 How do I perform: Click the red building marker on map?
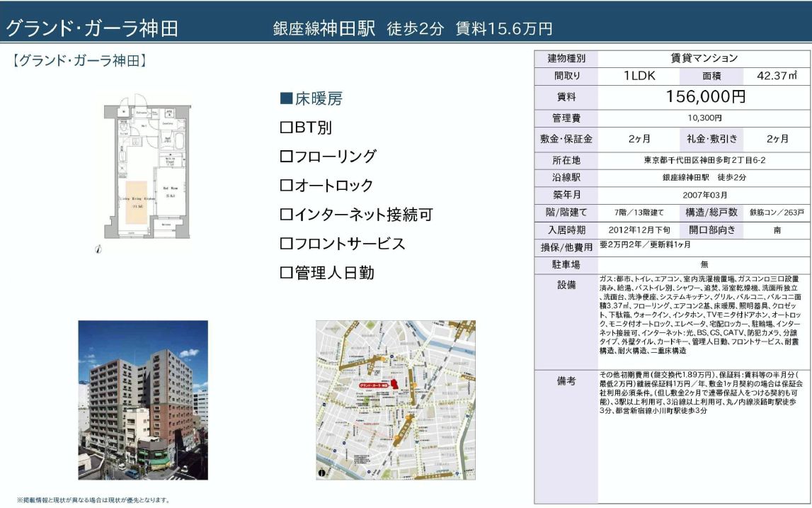click(x=394, y=385)
